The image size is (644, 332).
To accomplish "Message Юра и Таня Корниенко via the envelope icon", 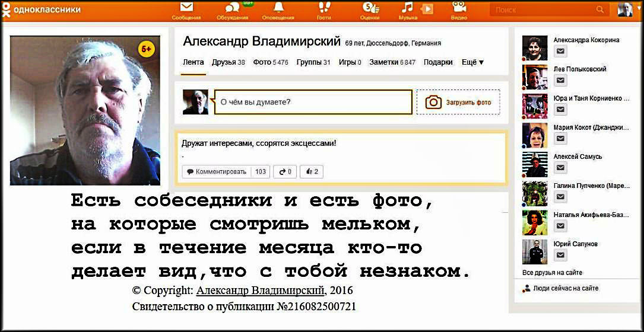I will [x=561, y=109].
